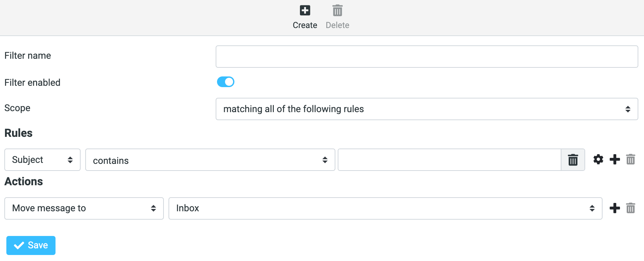Click the trash icon inside the rule value field

[573, 160]
